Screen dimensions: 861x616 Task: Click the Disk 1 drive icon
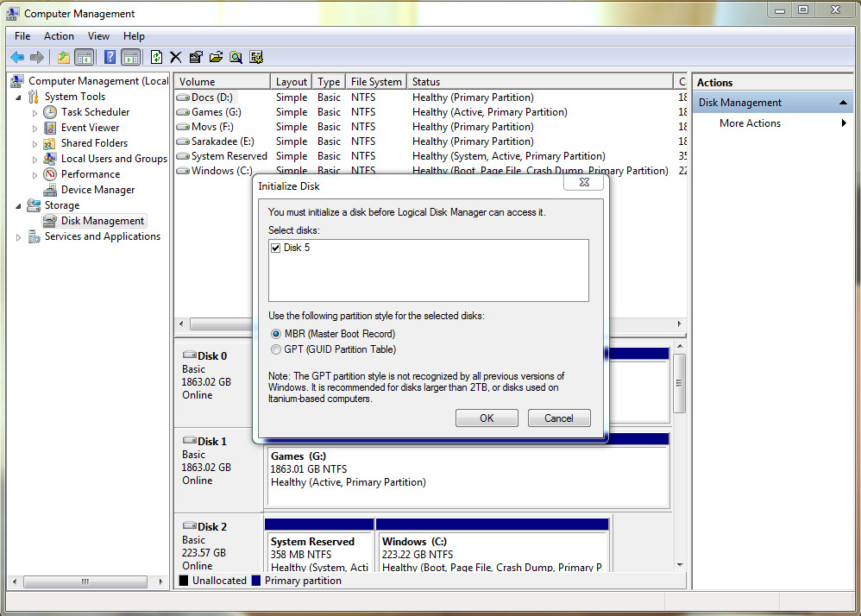tap(190, 440)
